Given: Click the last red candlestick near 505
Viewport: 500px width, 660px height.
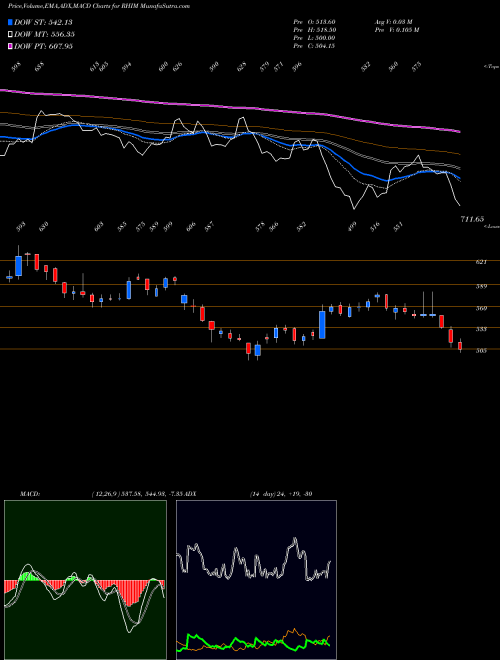Looking at the screenshot, I should click(460, 346).
